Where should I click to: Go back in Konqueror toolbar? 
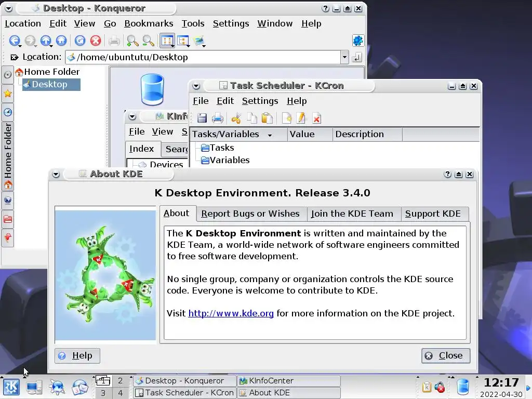14,41
